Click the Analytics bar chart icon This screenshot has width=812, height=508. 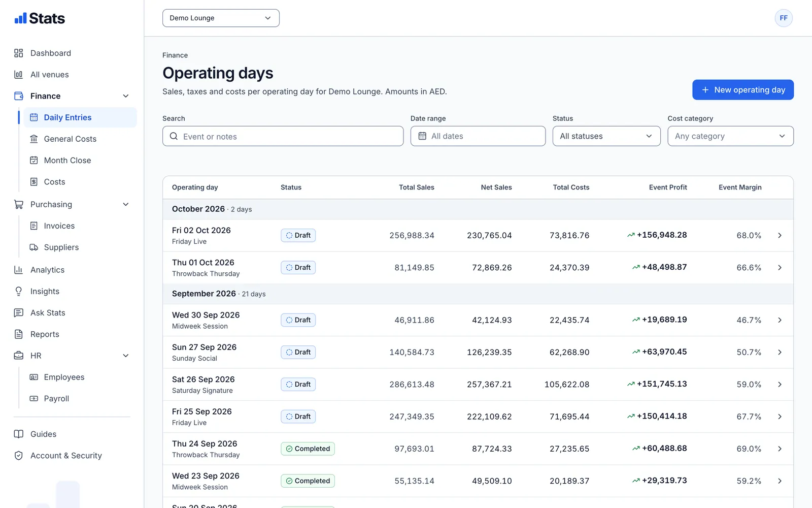tap(19, 270)
